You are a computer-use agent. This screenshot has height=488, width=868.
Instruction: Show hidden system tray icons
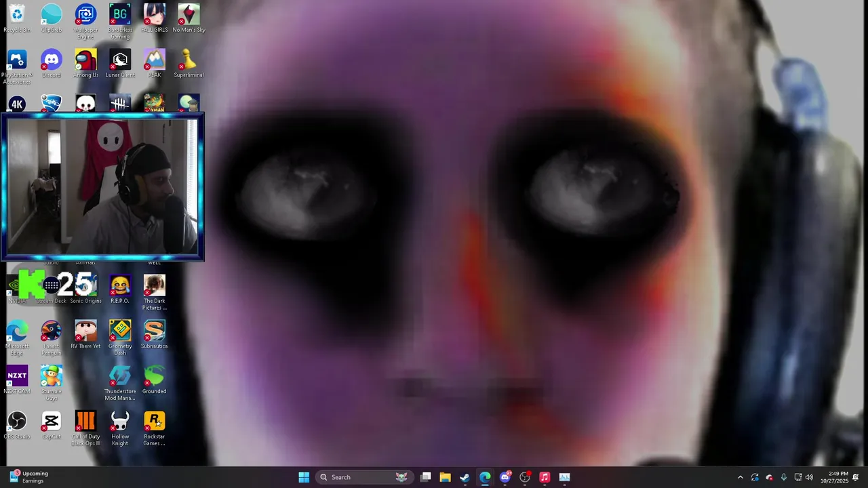(740, 477)
